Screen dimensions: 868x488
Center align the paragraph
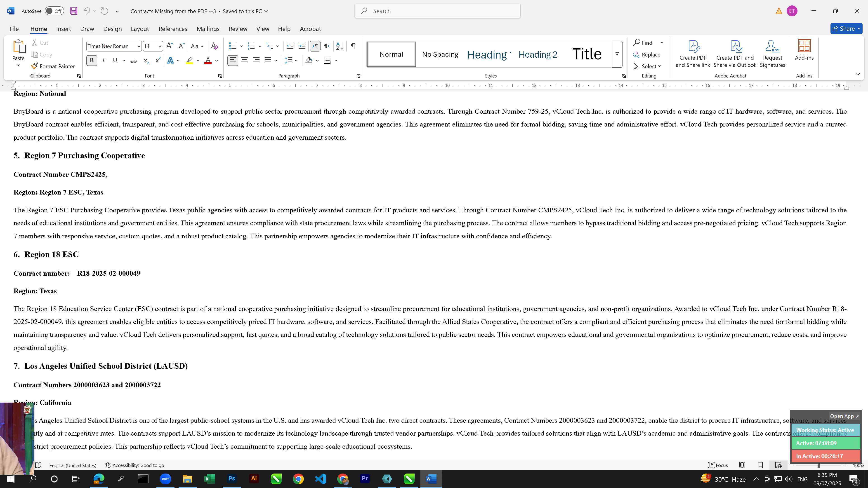click(245, 61)
